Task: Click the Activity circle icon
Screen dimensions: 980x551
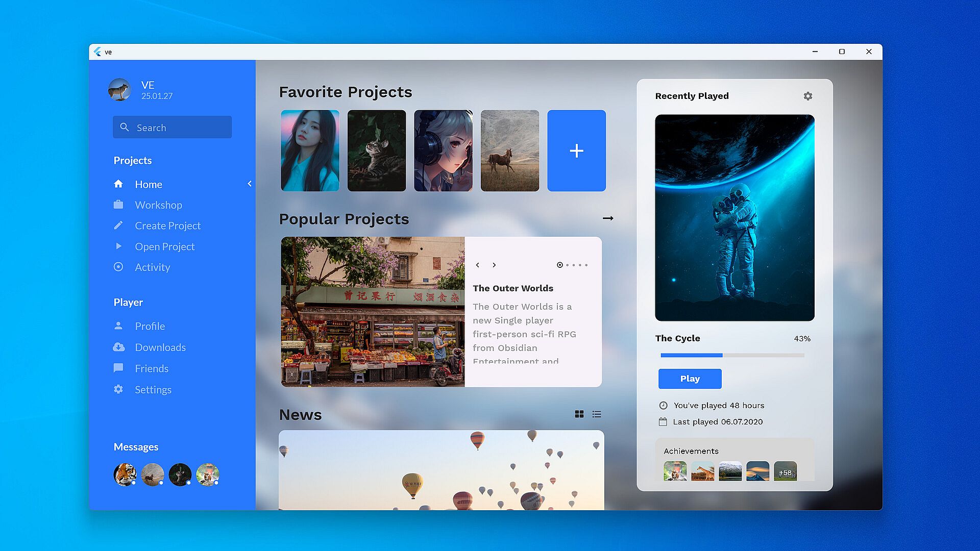Action: click(118, 267)
